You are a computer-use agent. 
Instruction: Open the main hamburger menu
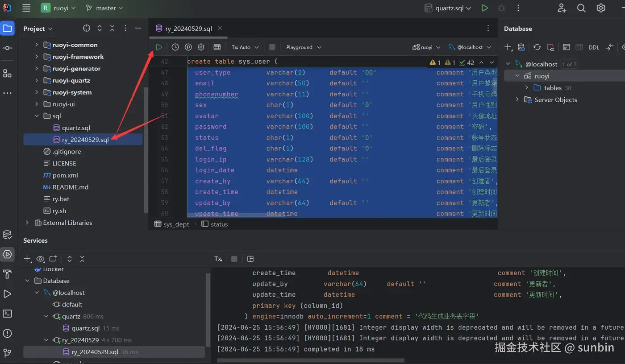26,8
